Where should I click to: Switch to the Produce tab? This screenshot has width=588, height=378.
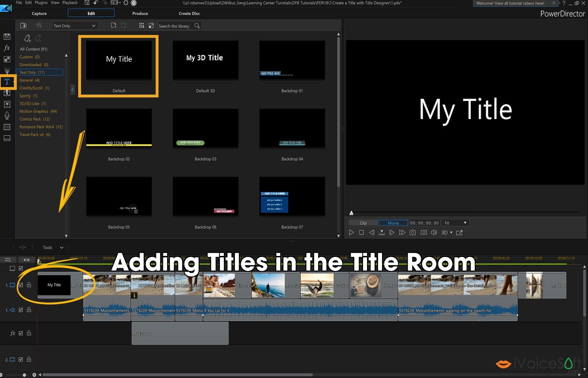(x=140, y=13)
